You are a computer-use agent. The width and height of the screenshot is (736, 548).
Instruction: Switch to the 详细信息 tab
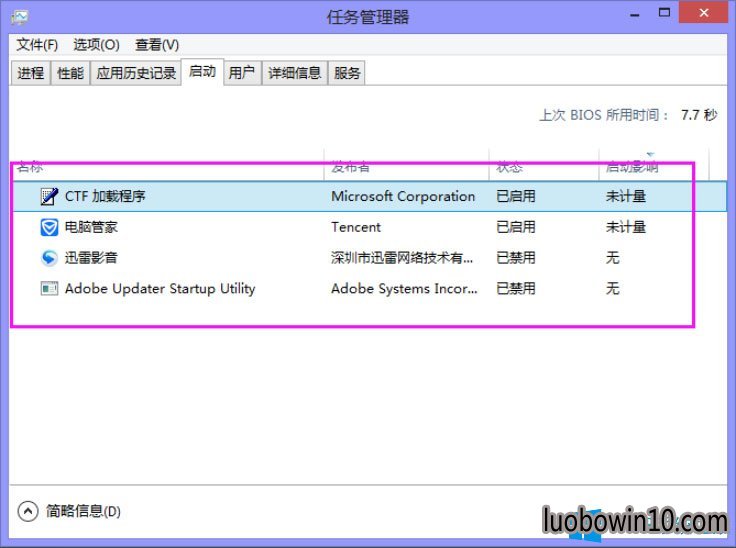click(x=294, y=73)
